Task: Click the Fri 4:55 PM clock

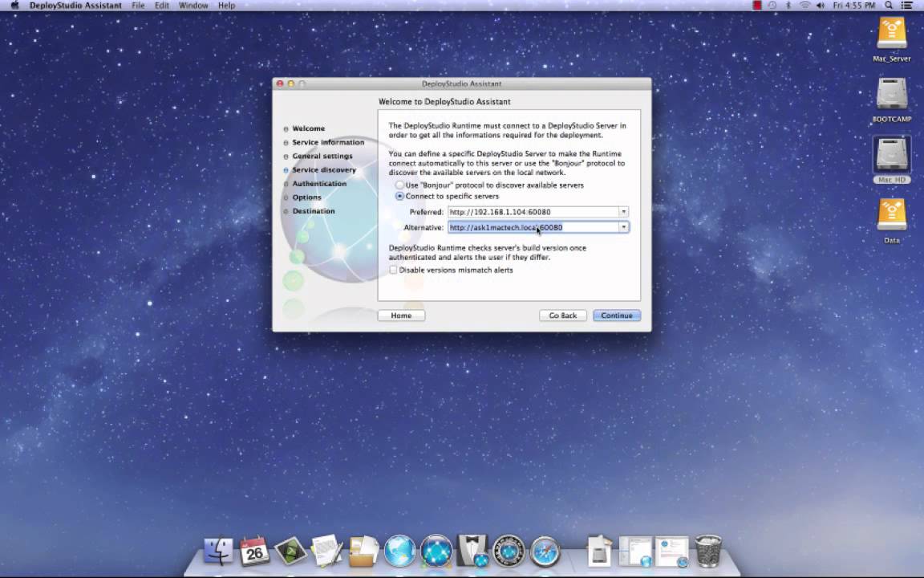Action: click(x=854, y=6)
